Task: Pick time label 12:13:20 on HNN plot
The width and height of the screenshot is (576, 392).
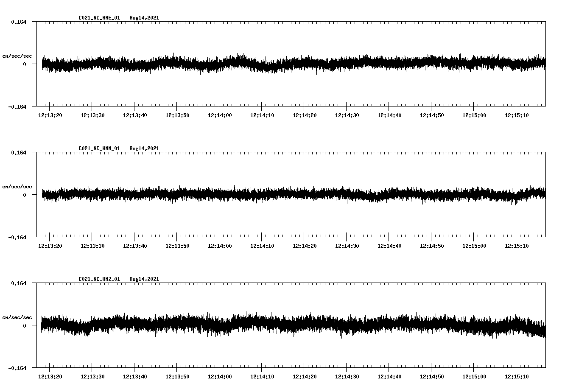Action: [50, 246]
